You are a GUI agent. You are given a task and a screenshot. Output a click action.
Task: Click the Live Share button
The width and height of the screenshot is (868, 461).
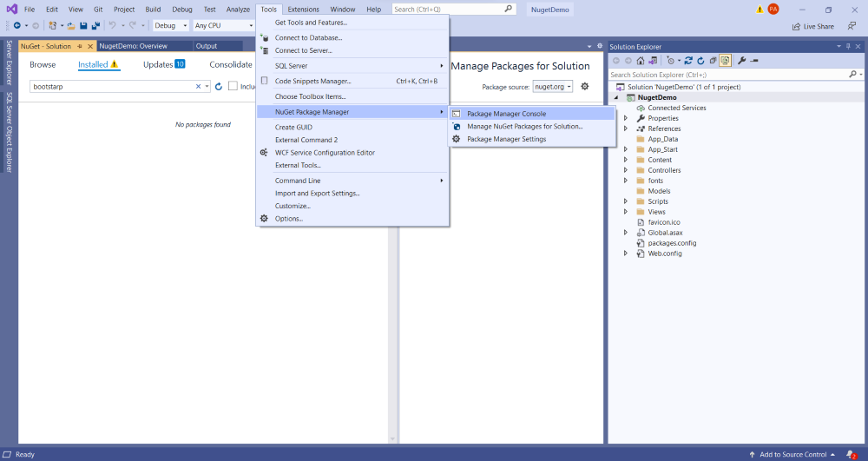[812, 26]
